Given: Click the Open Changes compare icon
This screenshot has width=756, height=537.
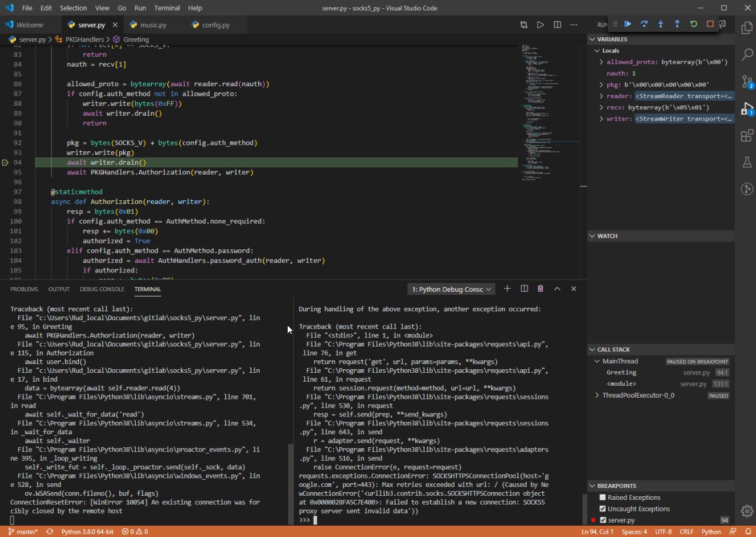Looking at the screenshot, I should point(524,25).
